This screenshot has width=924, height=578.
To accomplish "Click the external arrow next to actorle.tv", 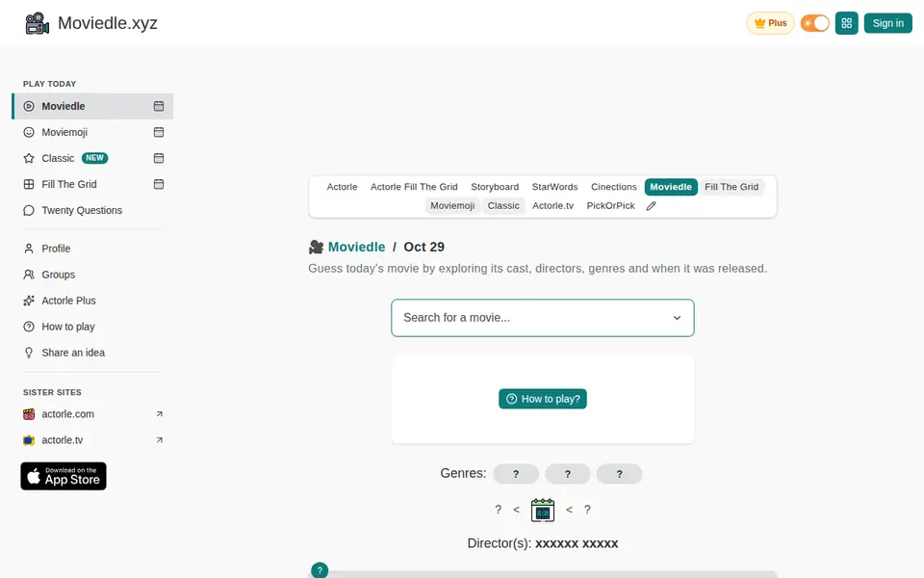I will 159,440.
